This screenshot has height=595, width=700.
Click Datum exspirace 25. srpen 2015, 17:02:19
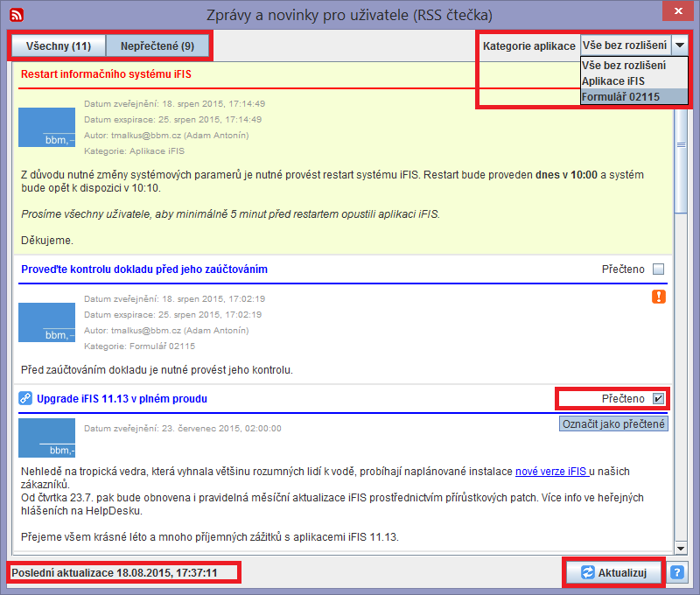tap(172, 315)
